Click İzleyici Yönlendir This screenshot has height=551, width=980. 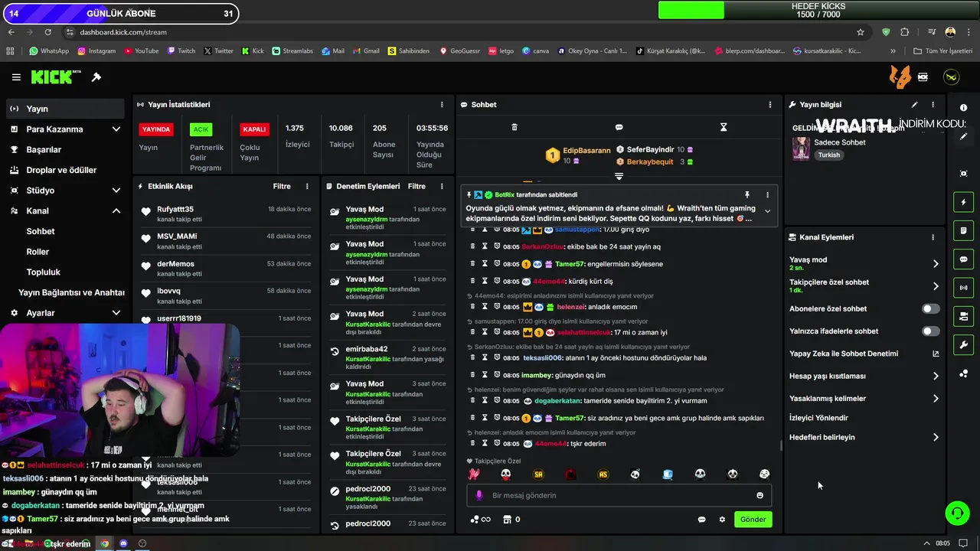pos(818,418)
